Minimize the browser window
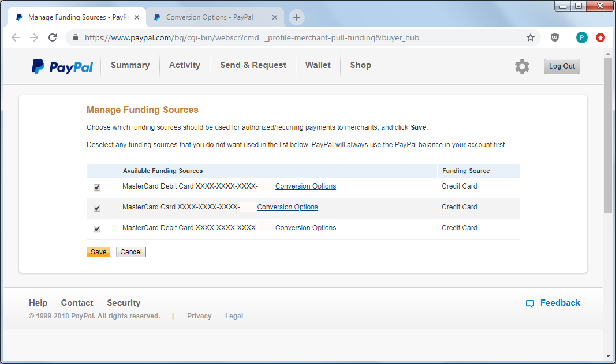Image resolution: width=616 pixels, height=364 pixels. click(562, 6)
